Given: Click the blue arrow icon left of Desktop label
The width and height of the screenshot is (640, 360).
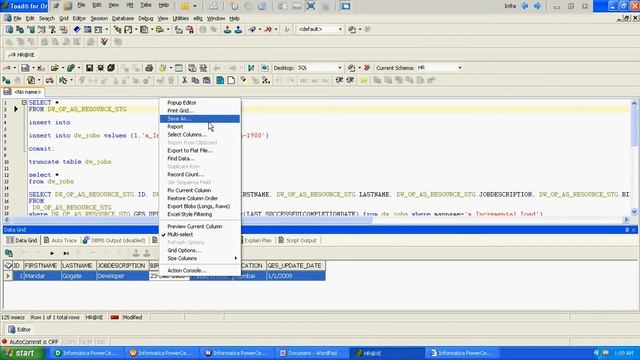Looking at the screenshot, I should (x=251, y=68).
